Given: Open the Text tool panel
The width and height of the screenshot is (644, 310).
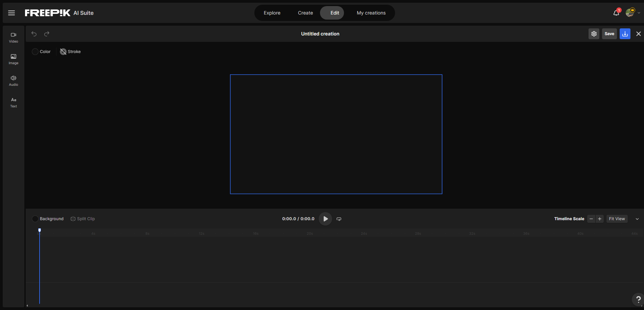Looking at the screenshot, I should click(x=13, y=102).
